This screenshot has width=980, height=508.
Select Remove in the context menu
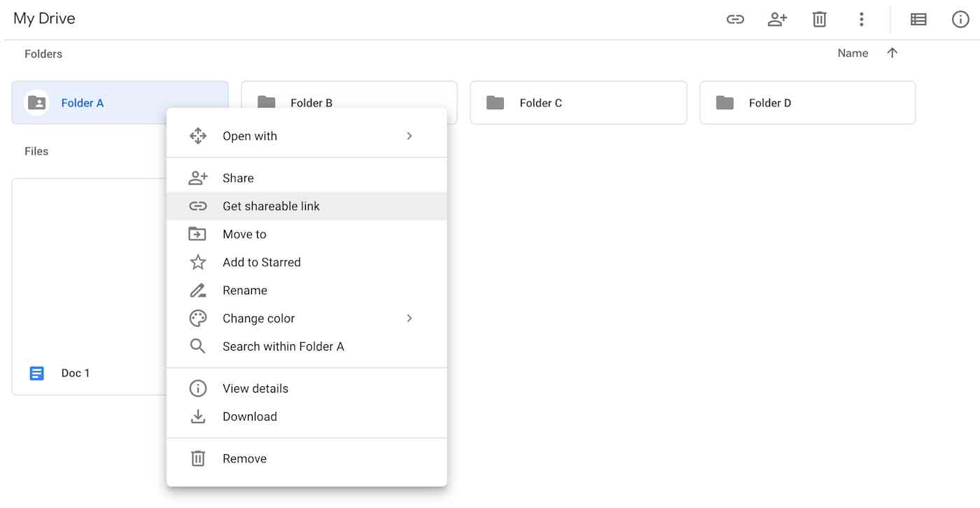pyautogui.click(x=307, y=458)
